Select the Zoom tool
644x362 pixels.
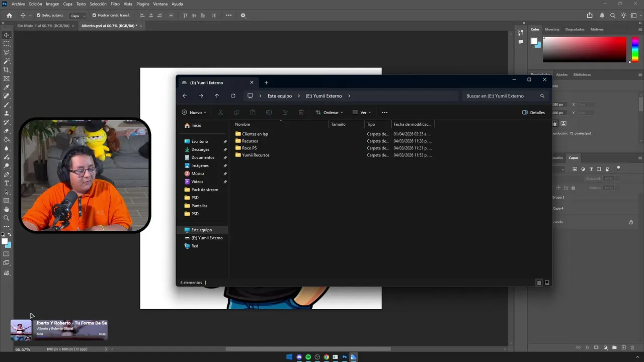point(7,218)
